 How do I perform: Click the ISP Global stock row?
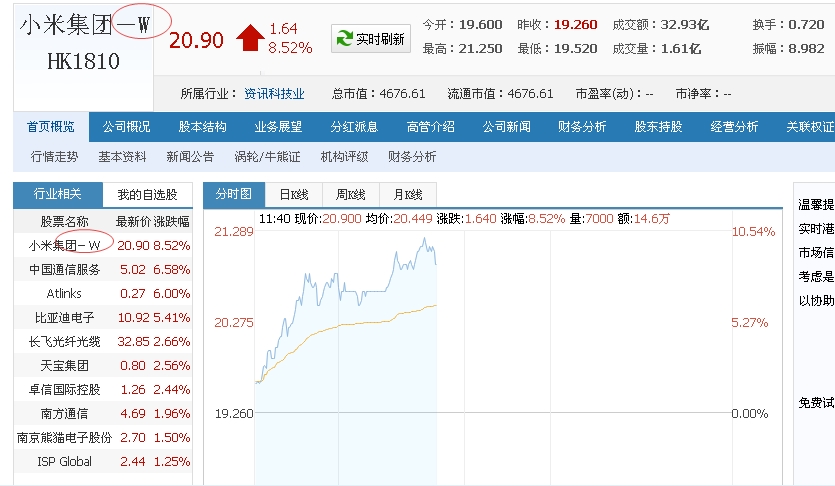[x=103, y=462]
